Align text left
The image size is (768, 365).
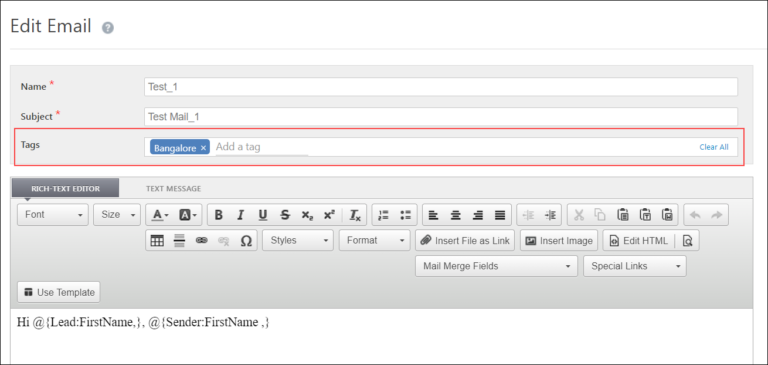(433, 215)
